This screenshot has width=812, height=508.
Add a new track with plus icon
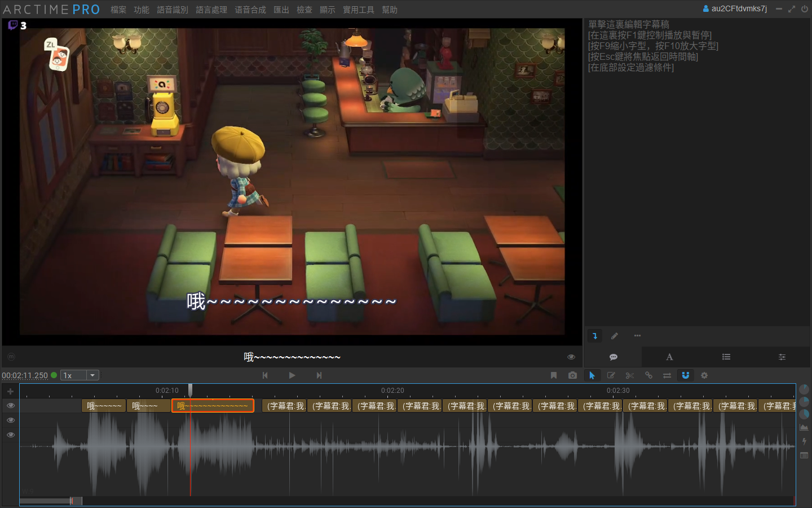pos(10,391)
